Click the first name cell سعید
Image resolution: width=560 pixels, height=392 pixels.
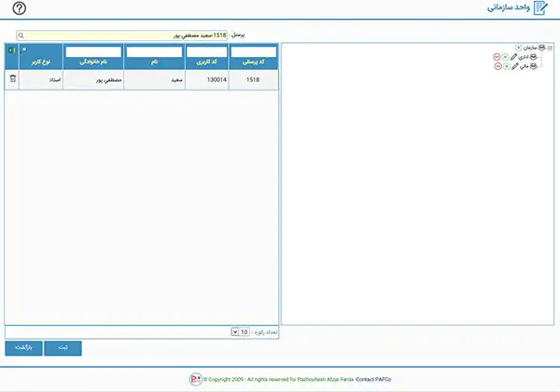pos(154,79)
